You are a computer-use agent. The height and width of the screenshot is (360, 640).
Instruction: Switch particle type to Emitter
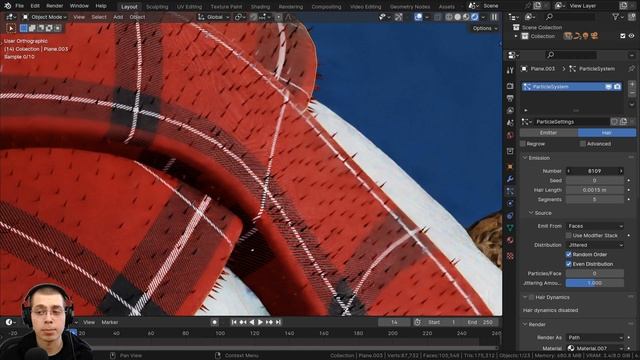pos(548,133)
